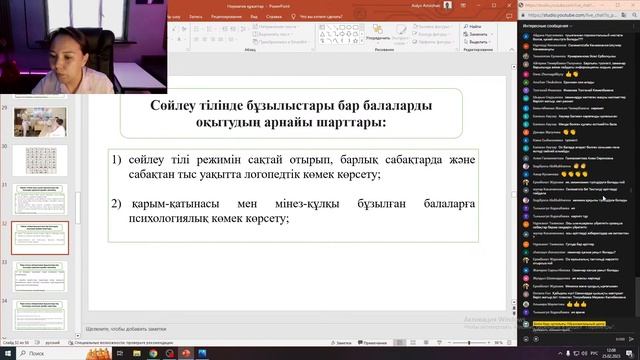This screenshot has height=360, width=640.
Task: Click the notes pane 'Щелкните, чтобы добавить заметки'
Action: [126, 329]
